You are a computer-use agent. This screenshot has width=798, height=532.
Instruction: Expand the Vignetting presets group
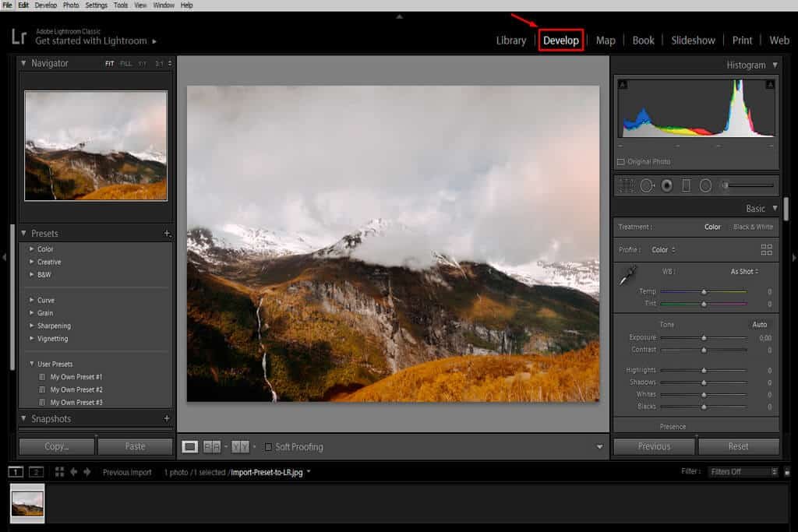pos(31,338)
